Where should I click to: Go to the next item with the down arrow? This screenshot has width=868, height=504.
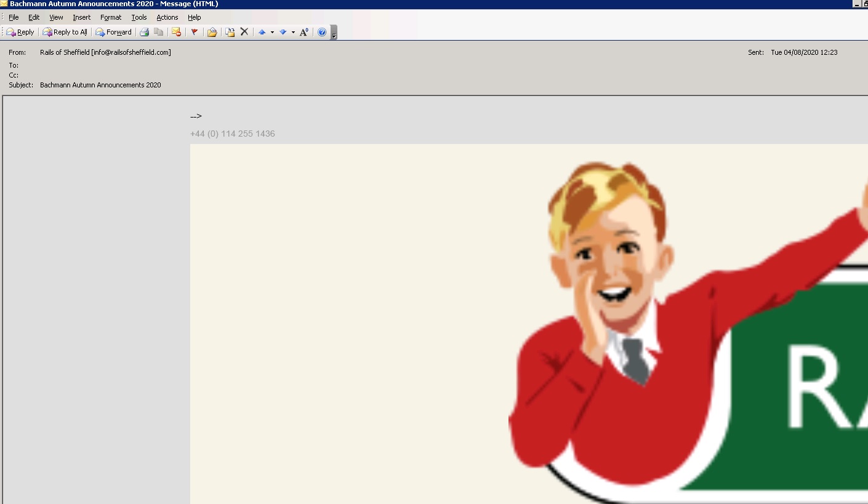point(283,32)
